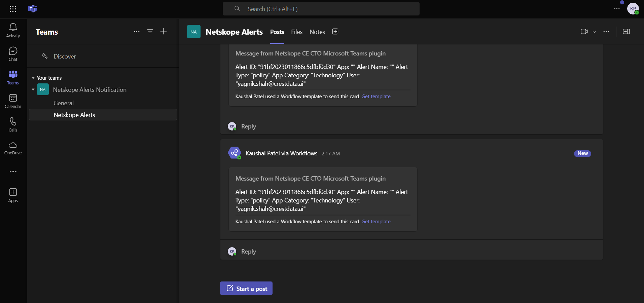Viewport: 644px width, 303px height.
Task: Open Calendar in the left rail
Action: click(x=13, y=101)
